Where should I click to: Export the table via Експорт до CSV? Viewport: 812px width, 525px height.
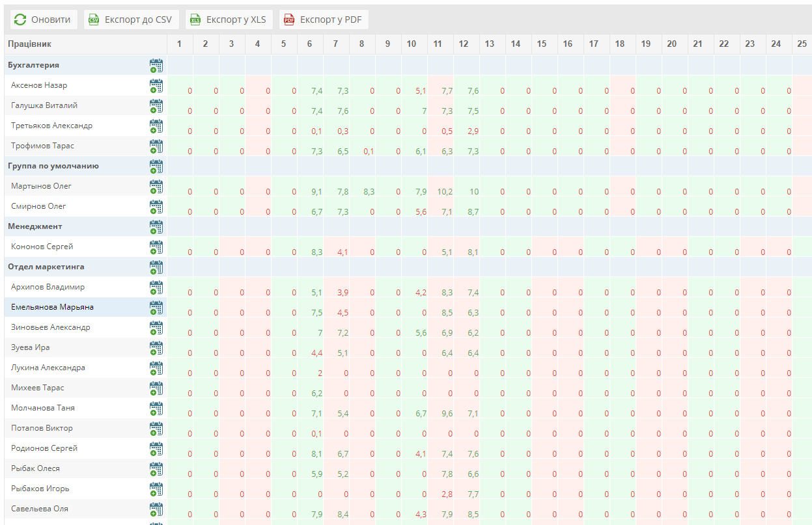(131, 20)
